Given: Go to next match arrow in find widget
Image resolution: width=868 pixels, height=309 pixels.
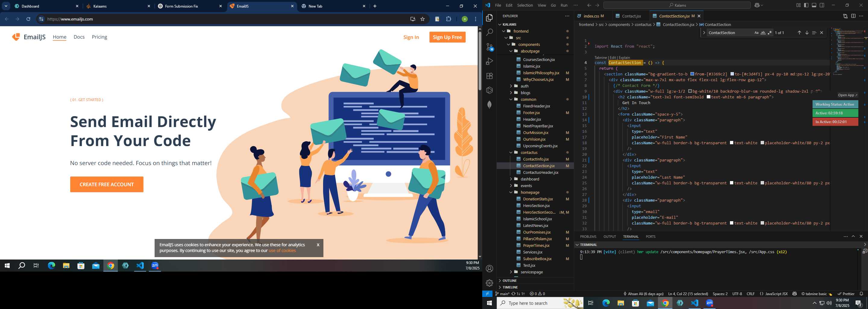Looking at the screenshot, I should (807, 33).
